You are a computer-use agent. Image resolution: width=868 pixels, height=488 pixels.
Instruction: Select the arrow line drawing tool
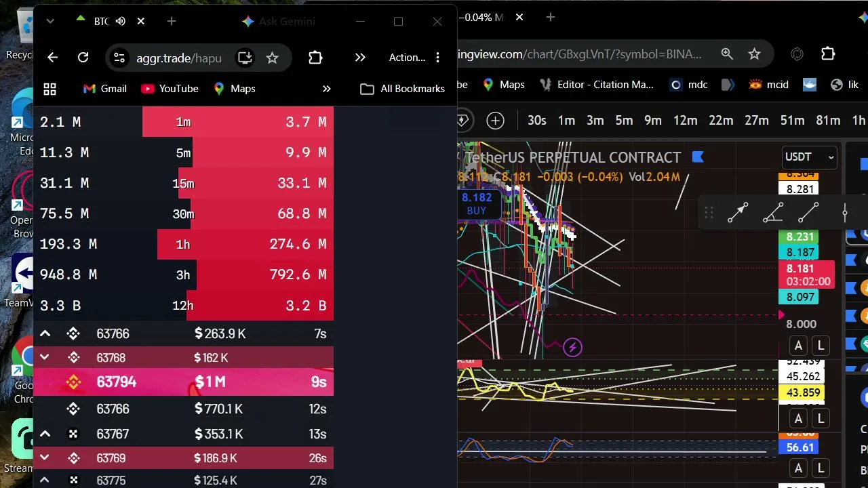[x=738, y=213]
